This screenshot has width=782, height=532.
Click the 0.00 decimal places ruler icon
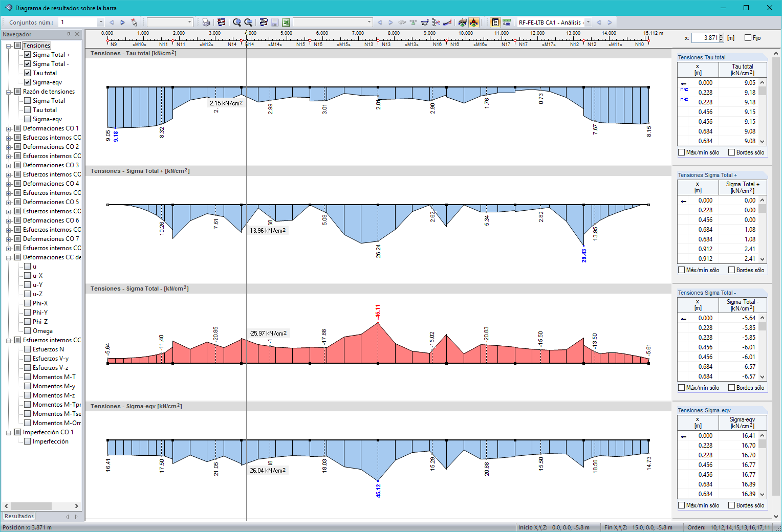click(507, 23)
